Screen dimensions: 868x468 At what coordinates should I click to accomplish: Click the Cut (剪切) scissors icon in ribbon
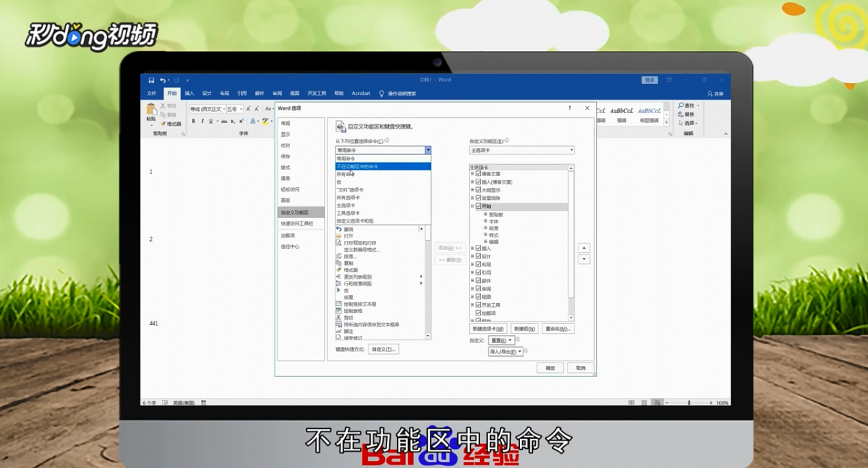pyautogui.click(x=163, y=105)
